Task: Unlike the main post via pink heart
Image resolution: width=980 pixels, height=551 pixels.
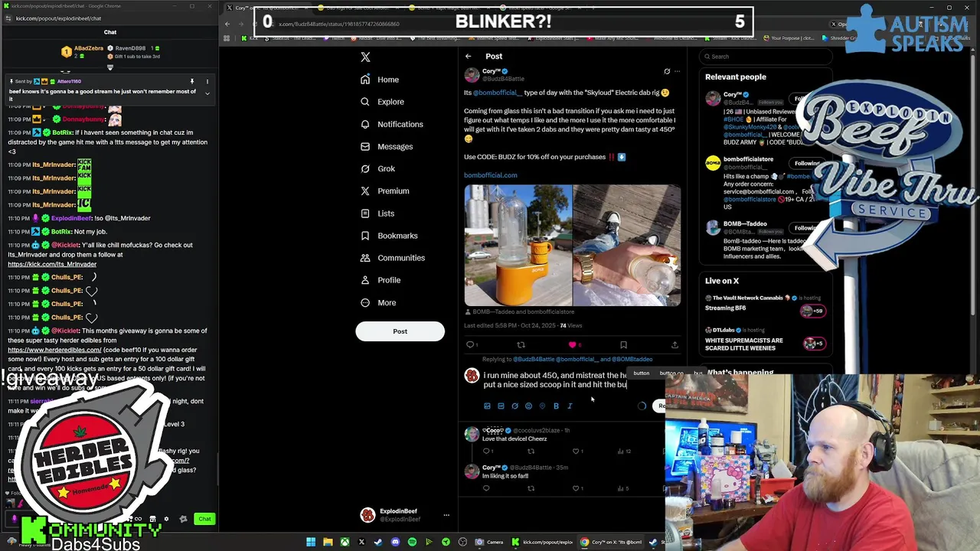Action: (x=572, y=345)
